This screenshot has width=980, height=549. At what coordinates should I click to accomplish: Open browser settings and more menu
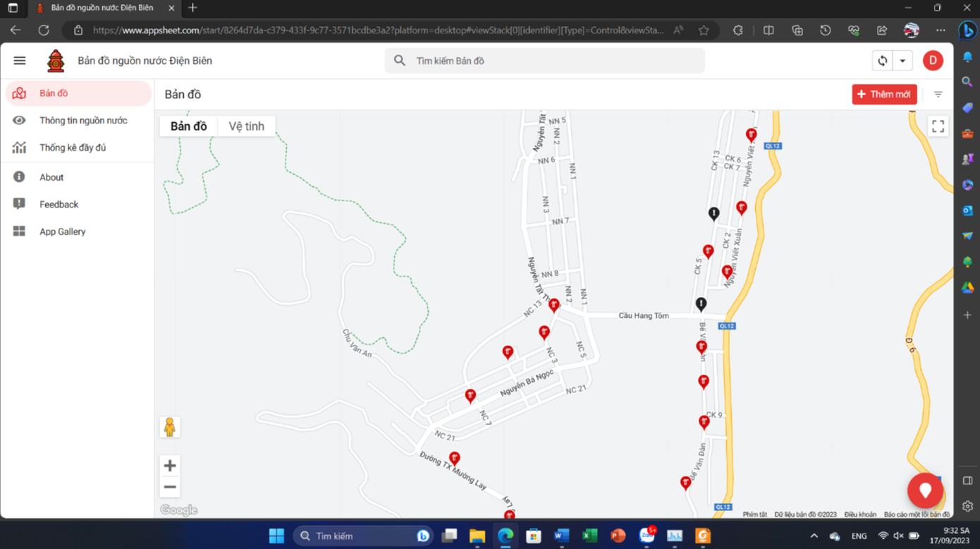(x=941, y=30)
